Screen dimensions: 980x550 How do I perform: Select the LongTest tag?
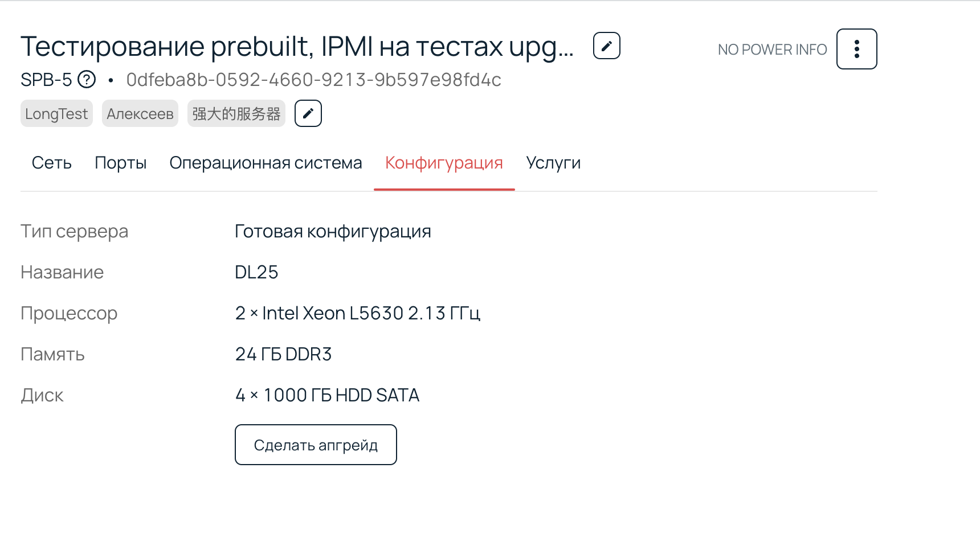click(56, 113)
